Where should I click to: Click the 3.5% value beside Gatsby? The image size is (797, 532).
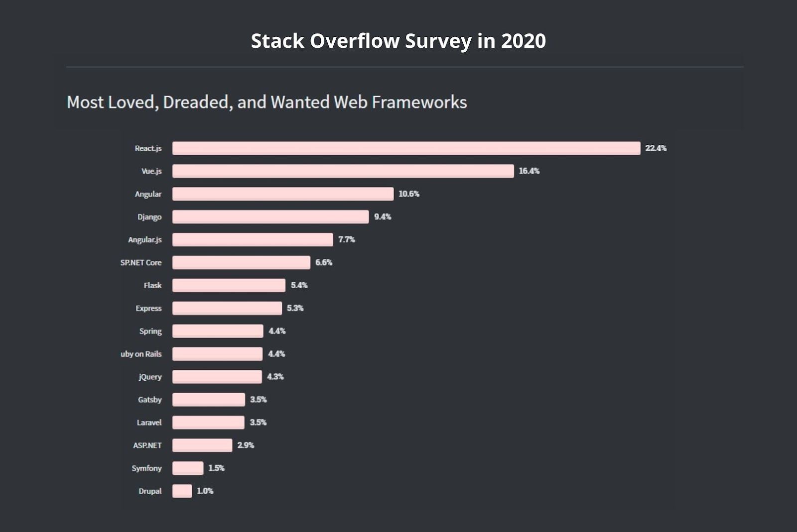(259, 400)
